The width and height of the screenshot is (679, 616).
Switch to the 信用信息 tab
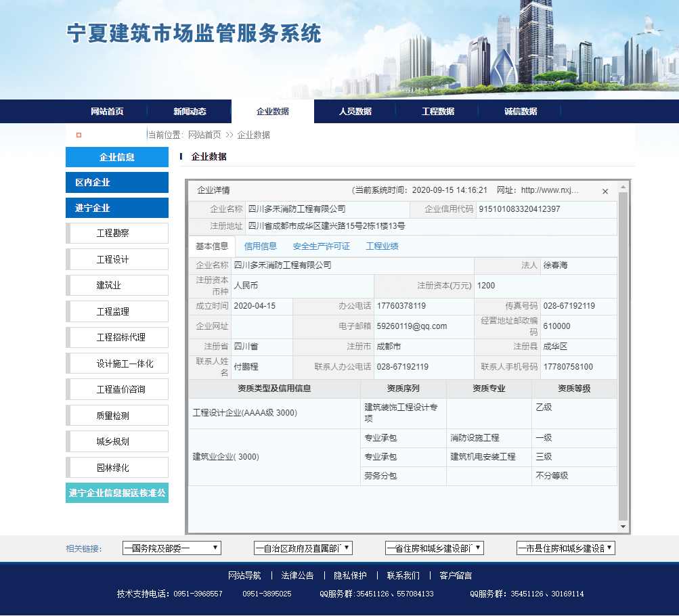261,246
